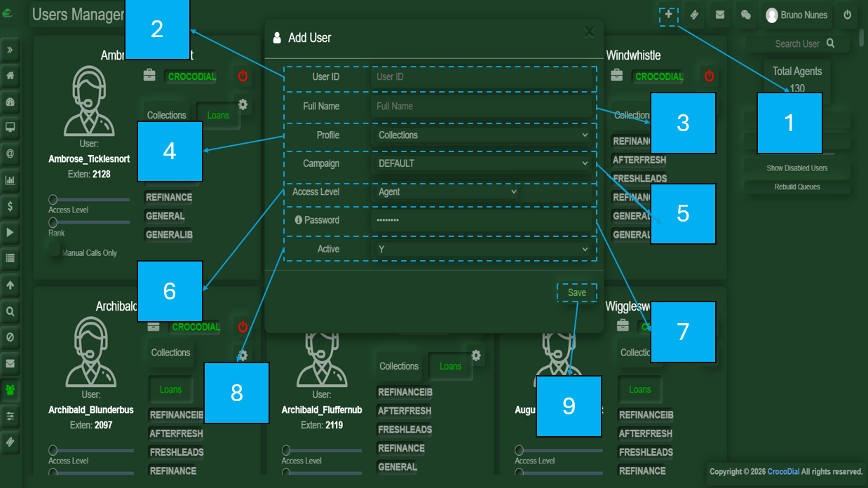868x488 pixels.
Task: Click the gear icon on Ambrose_Ticklesnort card
Action: coord(243,104)
